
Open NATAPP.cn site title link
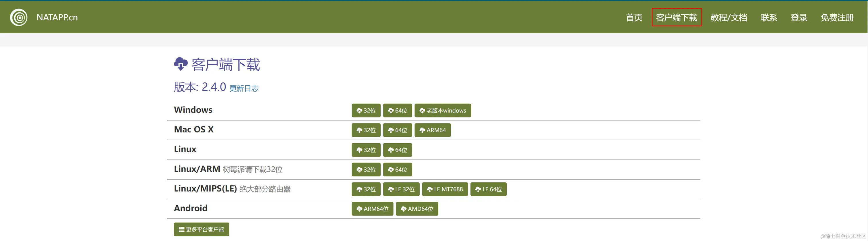pyautogui.click(x=57, y=17)
